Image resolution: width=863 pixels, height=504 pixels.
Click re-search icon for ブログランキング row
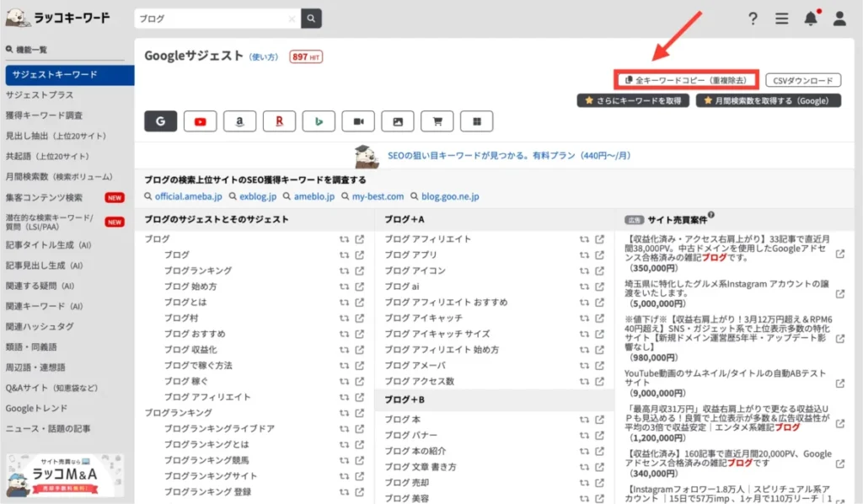(344, 271)
